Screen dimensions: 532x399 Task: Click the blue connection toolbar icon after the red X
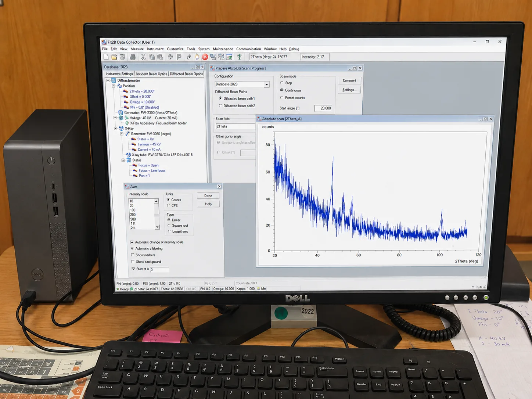(x=213, y=57)
